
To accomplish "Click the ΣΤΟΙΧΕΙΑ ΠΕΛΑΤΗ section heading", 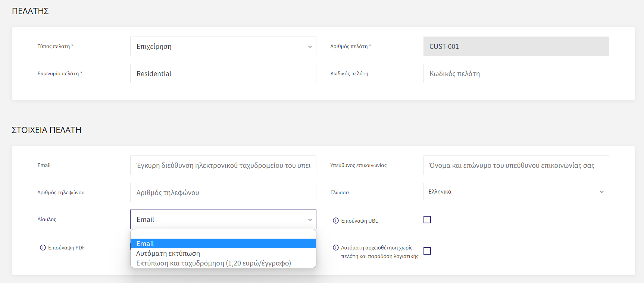I will (47, 130).
